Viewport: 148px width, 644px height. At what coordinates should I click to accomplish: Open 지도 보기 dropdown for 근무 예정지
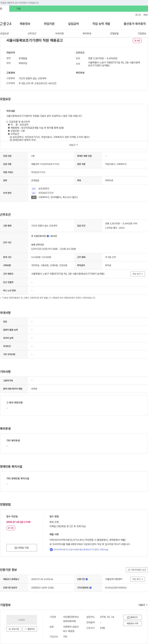point(138,274)
